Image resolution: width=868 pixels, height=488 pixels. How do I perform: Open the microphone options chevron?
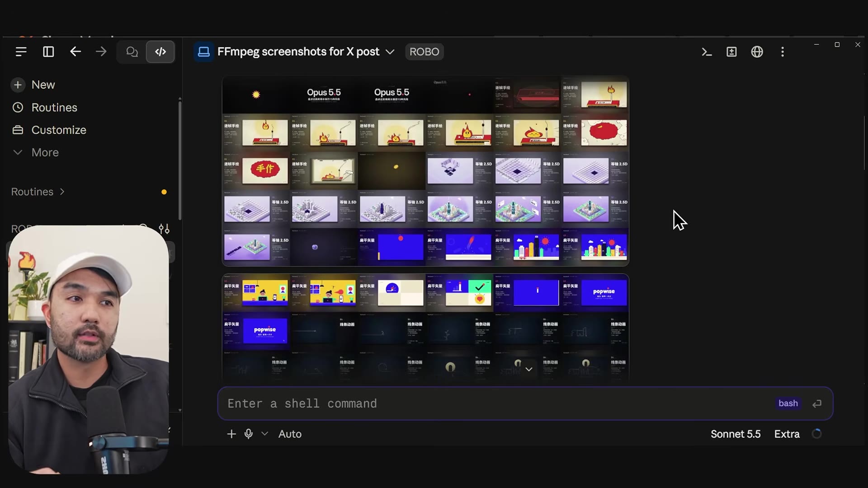[x=264, y=434]
